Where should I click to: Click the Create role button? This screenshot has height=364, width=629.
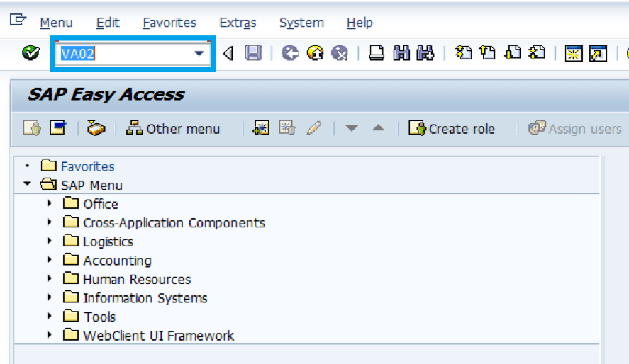tap(452, 129)
